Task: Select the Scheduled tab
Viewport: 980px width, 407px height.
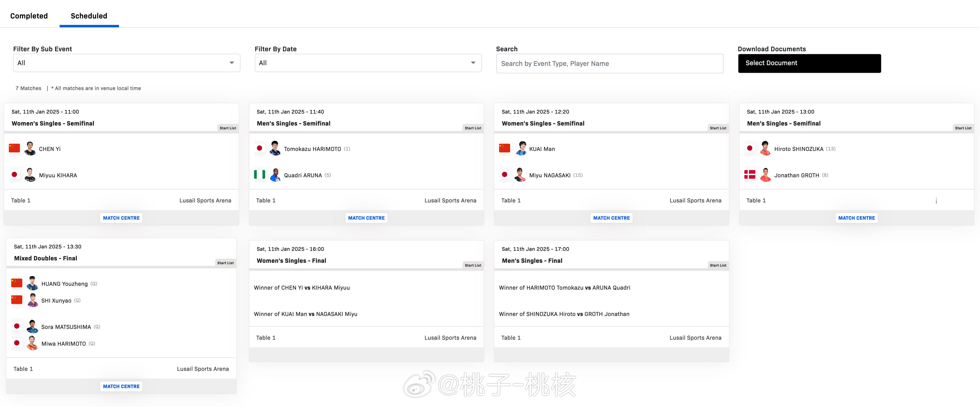Action: pos(89,16)
